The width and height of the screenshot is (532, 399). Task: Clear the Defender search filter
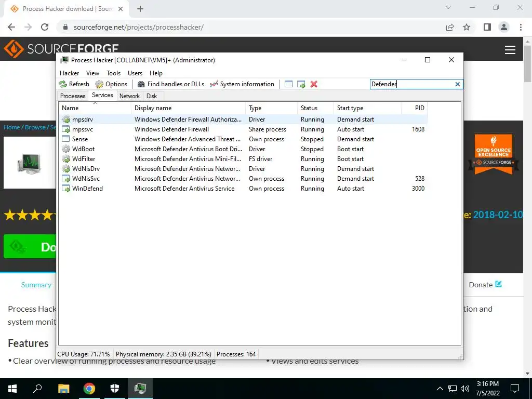(x=457, y=84)
